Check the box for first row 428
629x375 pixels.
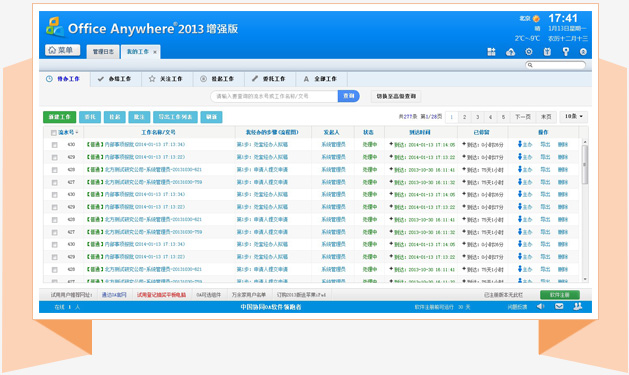tap(55, 170)
